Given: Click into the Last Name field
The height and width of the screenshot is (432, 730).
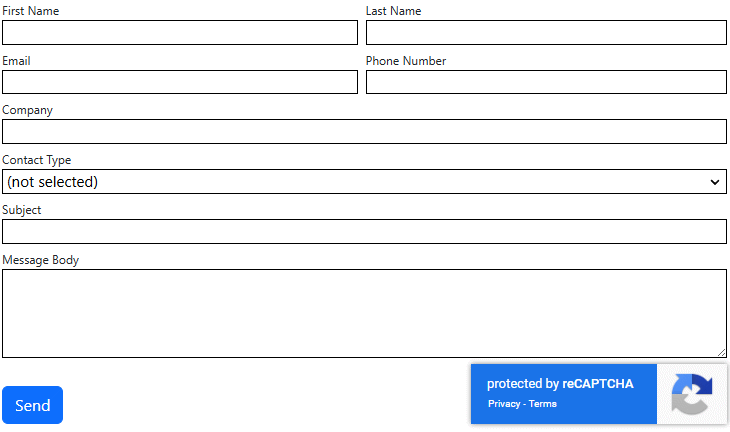Looking at the screenshot, I should click(x=546, y=33).
